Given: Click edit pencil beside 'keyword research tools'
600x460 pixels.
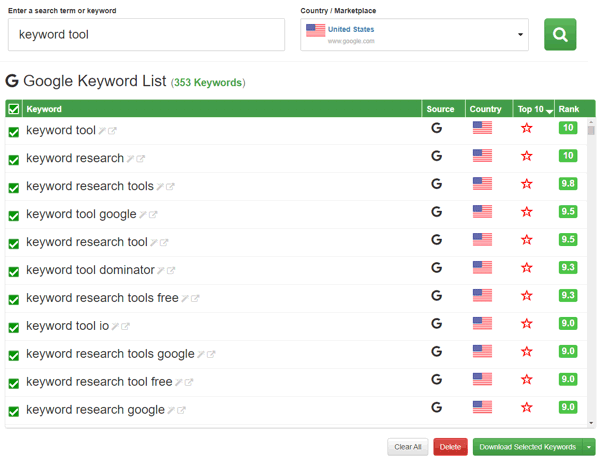Looking at the screenshot, I should click(160, 187).
